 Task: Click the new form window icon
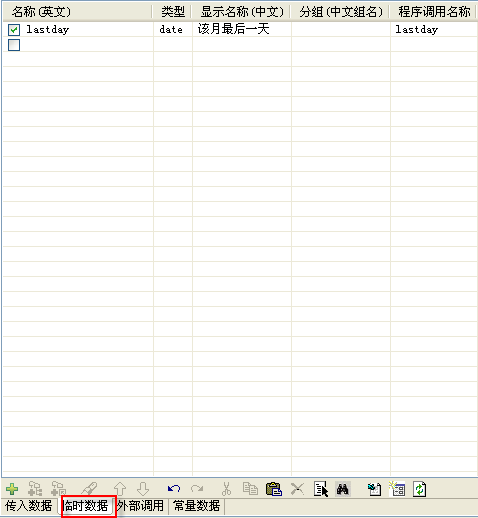(x=397, y=489)
